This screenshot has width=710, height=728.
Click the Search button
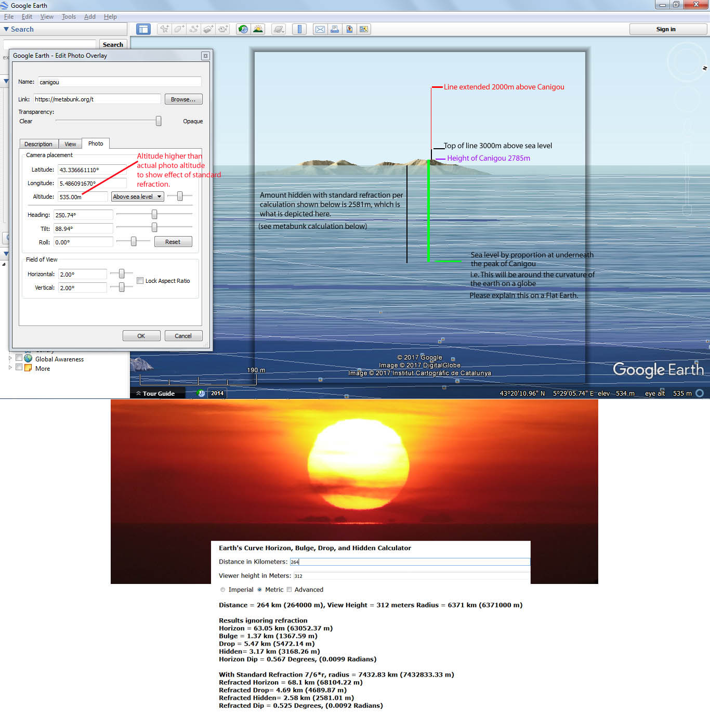click(x=113, y=45)
